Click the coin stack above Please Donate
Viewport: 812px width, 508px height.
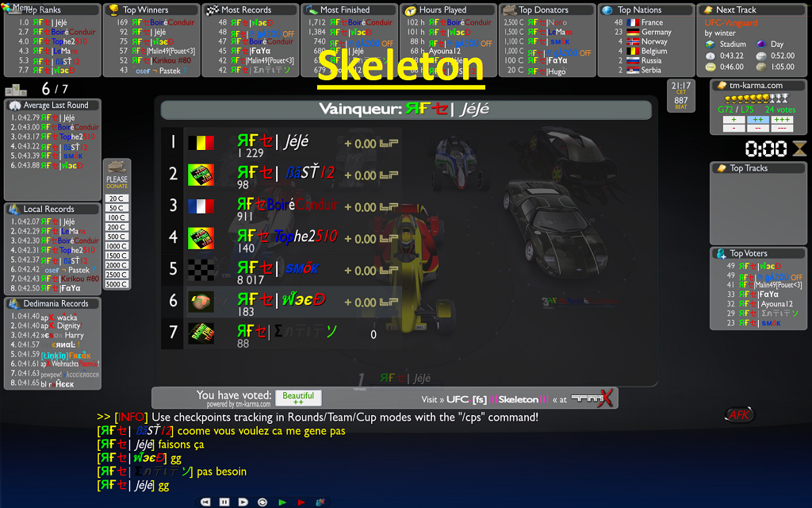(117, 167)
